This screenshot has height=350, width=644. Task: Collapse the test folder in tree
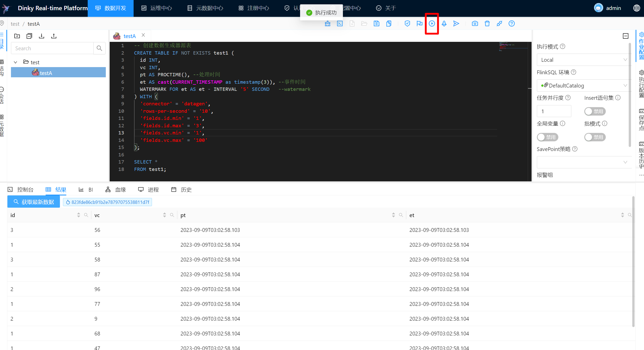[16, 62]
